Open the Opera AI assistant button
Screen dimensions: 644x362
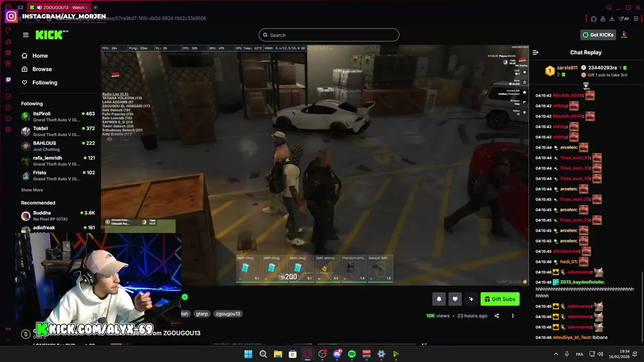point(624,19)
